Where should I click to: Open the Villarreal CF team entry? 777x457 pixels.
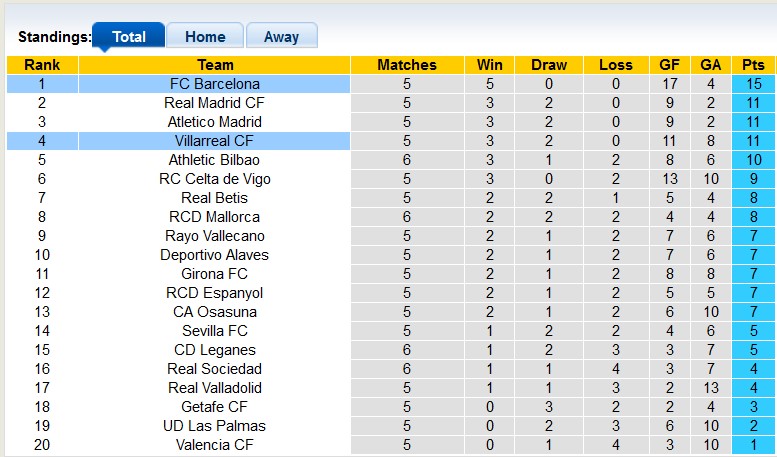point(215,141)
